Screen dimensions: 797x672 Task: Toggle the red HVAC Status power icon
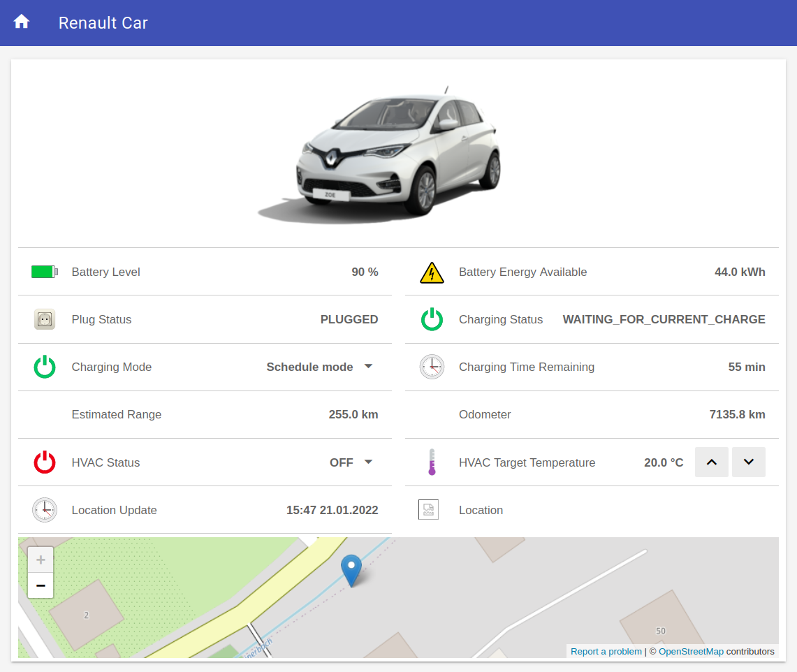tap(45, 462)
